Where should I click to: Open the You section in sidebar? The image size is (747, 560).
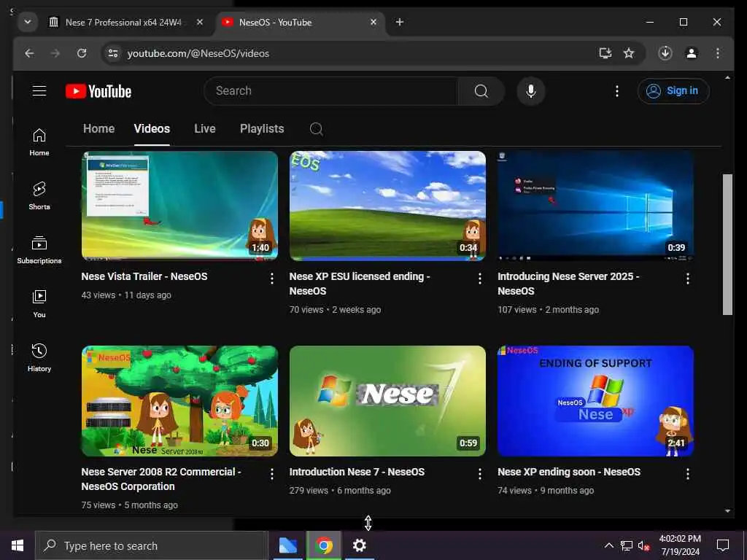39,304
